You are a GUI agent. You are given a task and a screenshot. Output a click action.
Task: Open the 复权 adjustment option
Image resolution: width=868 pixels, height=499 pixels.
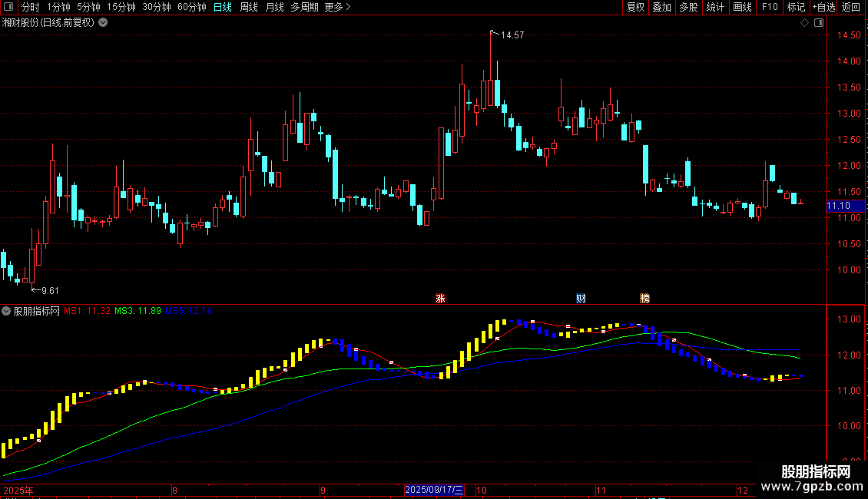[635, 7]
